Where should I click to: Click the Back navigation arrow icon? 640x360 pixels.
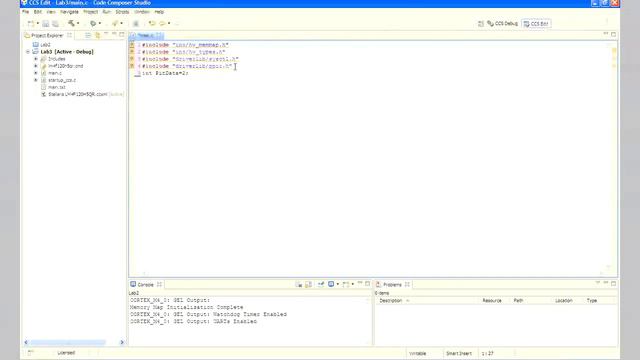coord(152,24)
